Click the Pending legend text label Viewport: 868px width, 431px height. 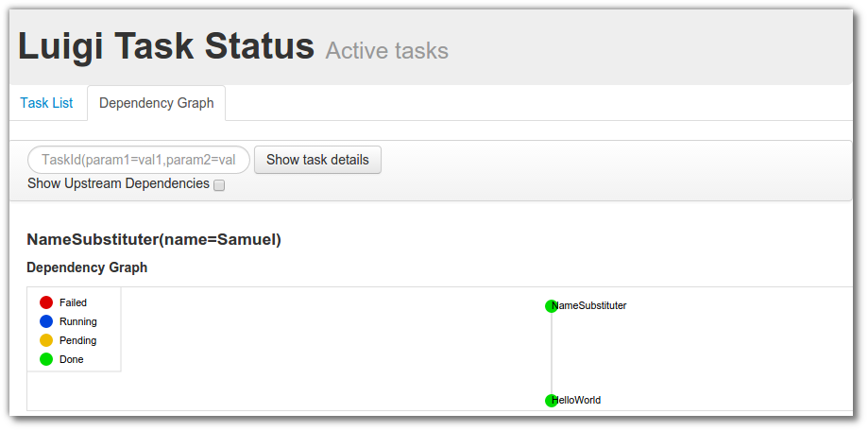[x=78, y=340]
